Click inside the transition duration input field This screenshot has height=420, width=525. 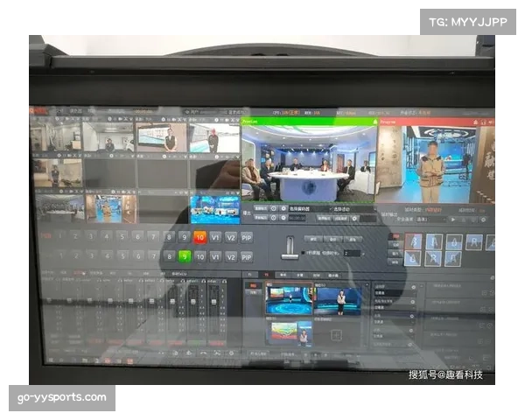(x=351, y=253)
